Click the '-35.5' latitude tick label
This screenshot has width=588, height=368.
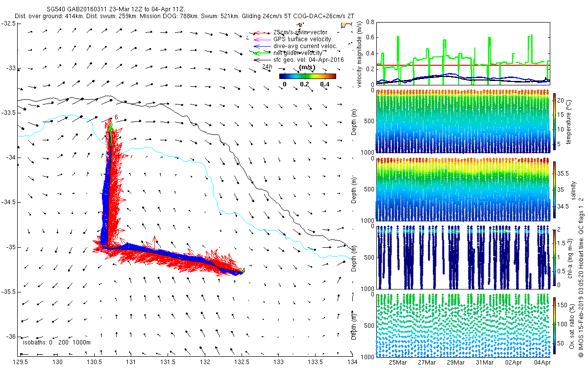(x=8, y=292)
